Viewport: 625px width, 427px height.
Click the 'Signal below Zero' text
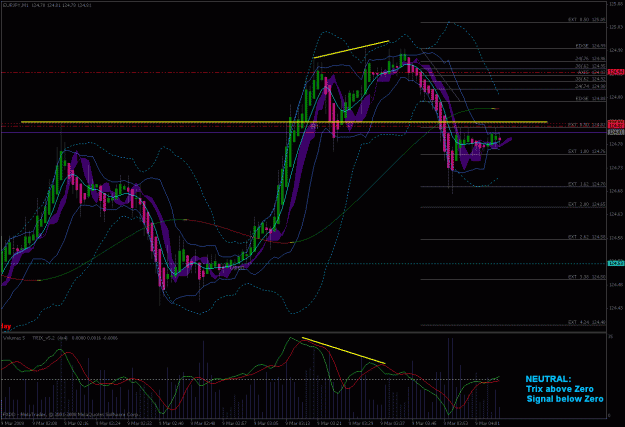(565, 399)
